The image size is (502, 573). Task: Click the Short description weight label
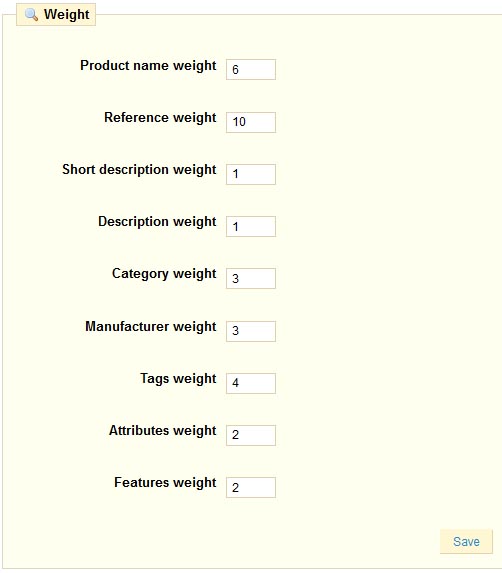coord(139,170)
